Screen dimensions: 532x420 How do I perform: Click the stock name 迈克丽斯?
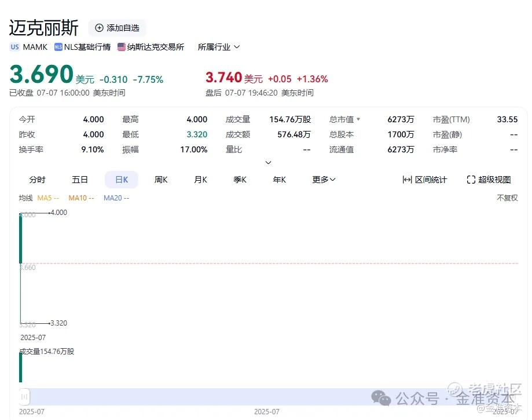(x=44, y=28)
